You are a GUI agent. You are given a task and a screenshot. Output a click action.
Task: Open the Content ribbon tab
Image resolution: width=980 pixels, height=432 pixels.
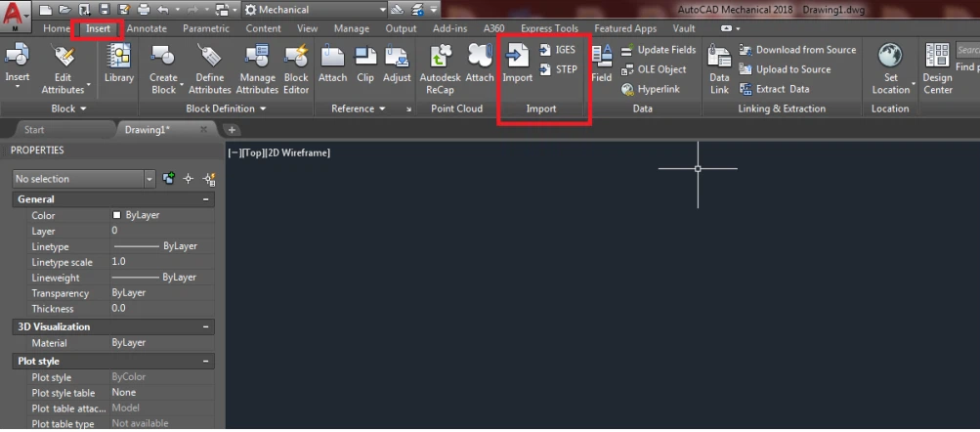263,28
